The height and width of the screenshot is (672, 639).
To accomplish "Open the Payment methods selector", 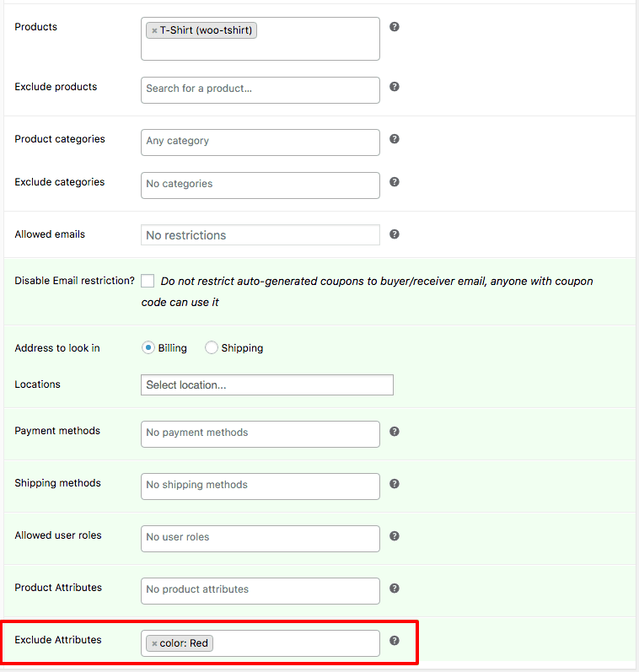I will tap(260, 433).
